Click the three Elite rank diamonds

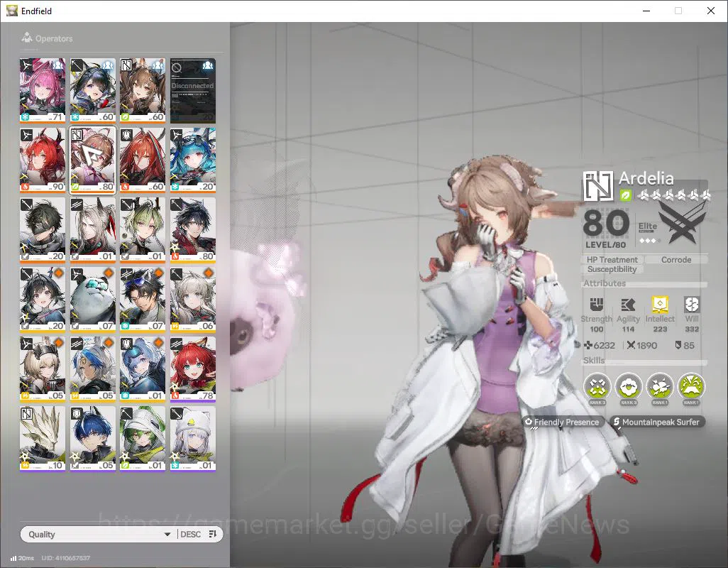[647, 241]
